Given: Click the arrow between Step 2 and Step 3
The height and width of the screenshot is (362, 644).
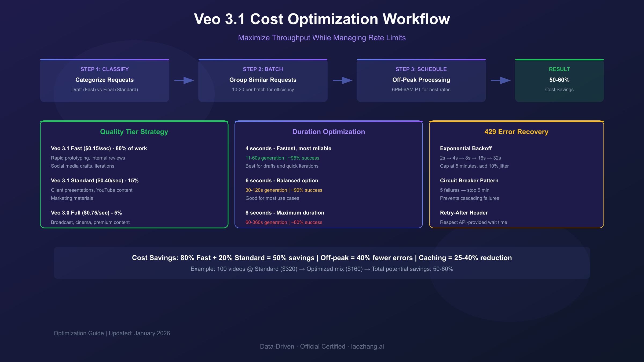Looking at the screenshot, I should [342, 80].
